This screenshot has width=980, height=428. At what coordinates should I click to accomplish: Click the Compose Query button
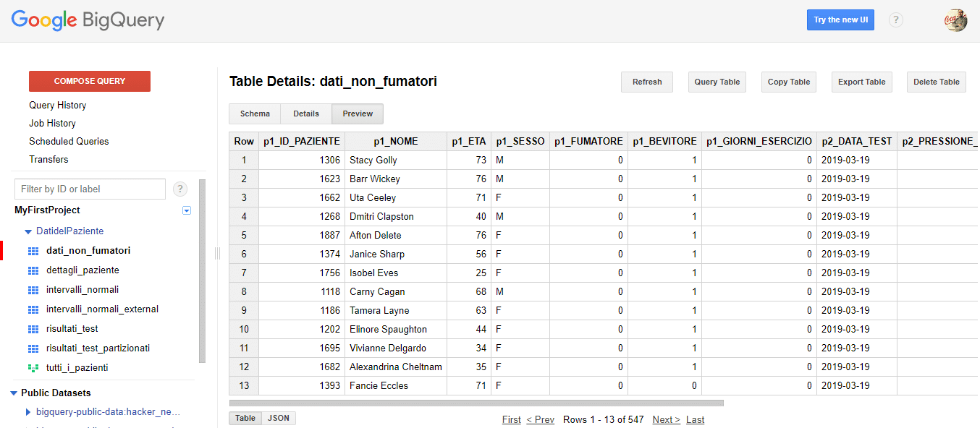click(x=90, y=81)
